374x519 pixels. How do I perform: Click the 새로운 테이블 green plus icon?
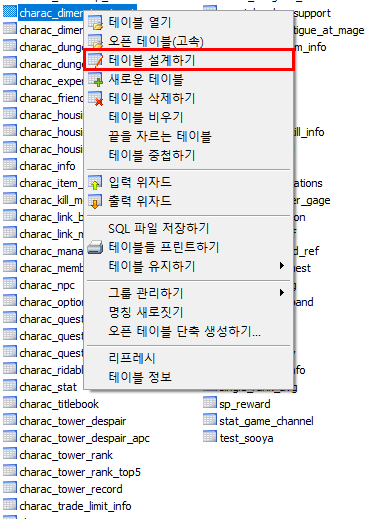pyautogui.click(x=96, y=80)
